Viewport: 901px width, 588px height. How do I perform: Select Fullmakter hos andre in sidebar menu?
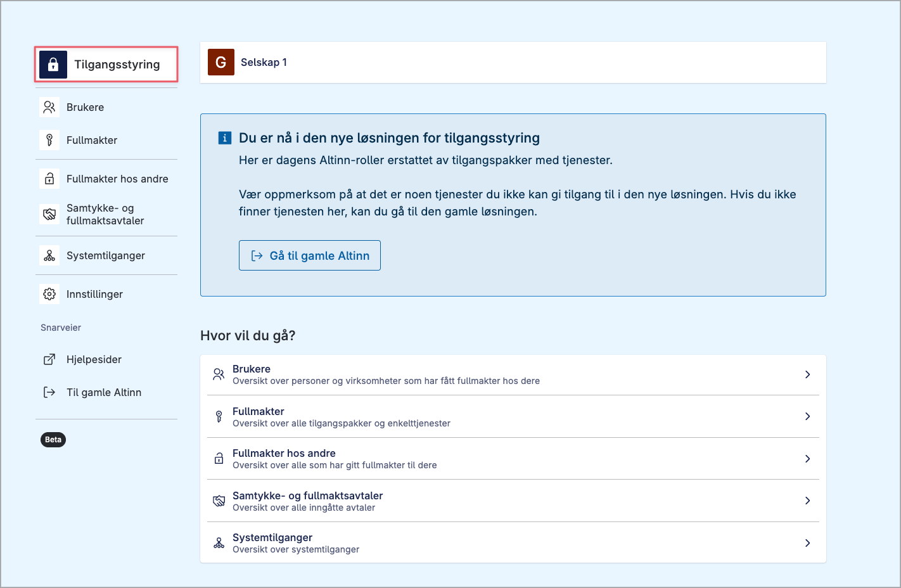[x=117, y=179]
